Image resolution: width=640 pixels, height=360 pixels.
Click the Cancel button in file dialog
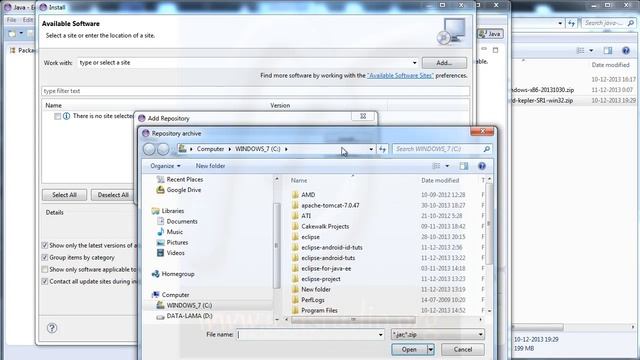(463, 350)
